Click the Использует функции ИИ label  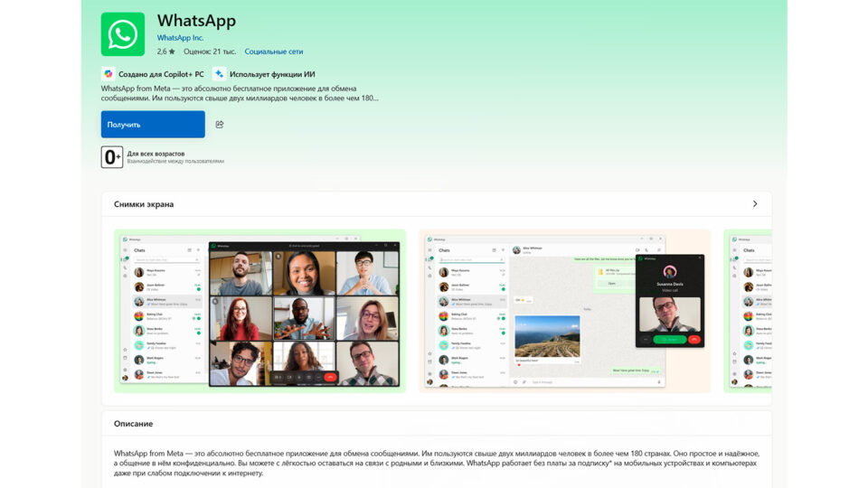click(x=272, y=74)
